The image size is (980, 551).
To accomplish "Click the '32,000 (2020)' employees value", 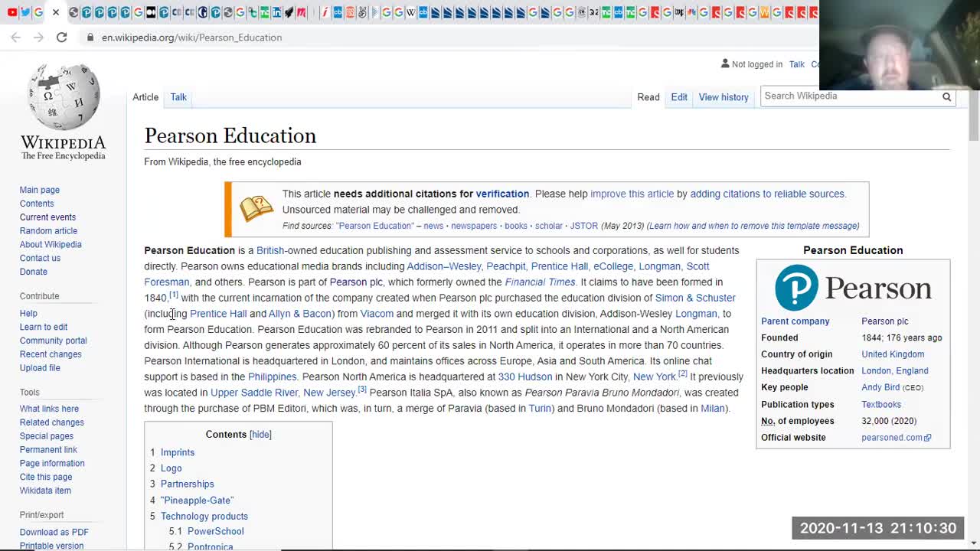I will [890, 421].
